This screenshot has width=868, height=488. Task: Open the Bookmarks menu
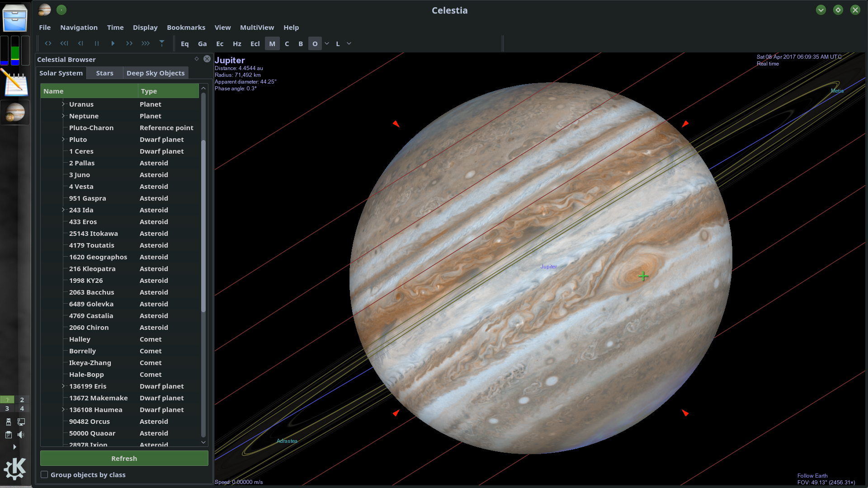point(186,28)
